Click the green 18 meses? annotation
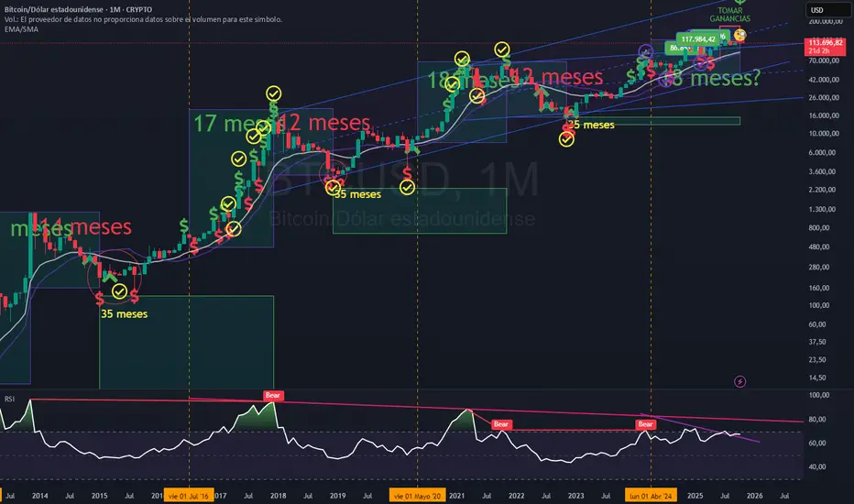 [712, 79]
